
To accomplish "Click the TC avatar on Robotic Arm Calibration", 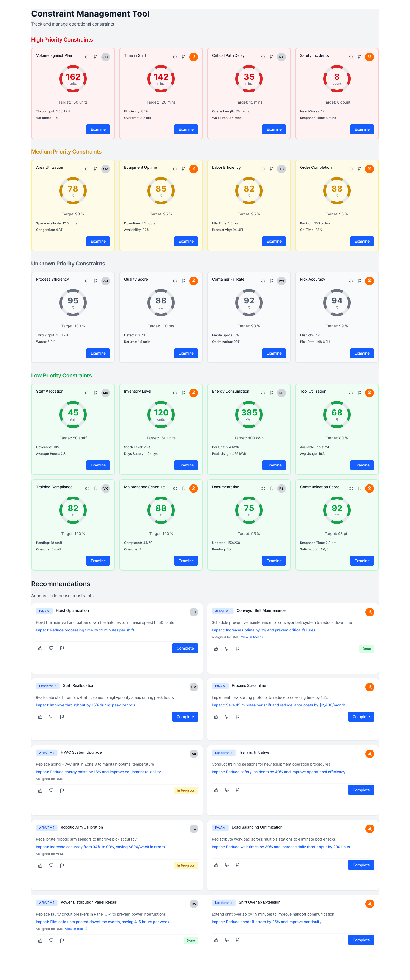I will [194, 829].
